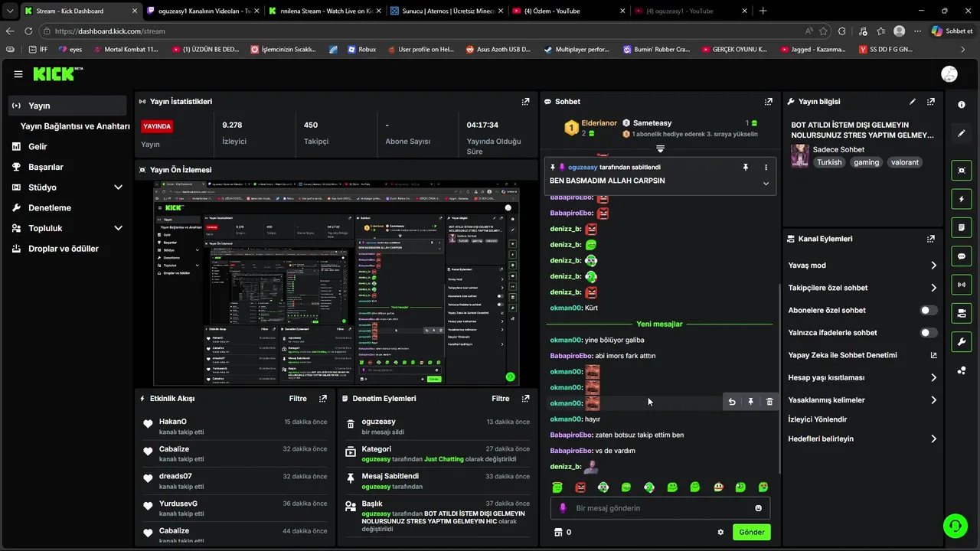Open Hedefleri belirleyin settings

(862, 439)
